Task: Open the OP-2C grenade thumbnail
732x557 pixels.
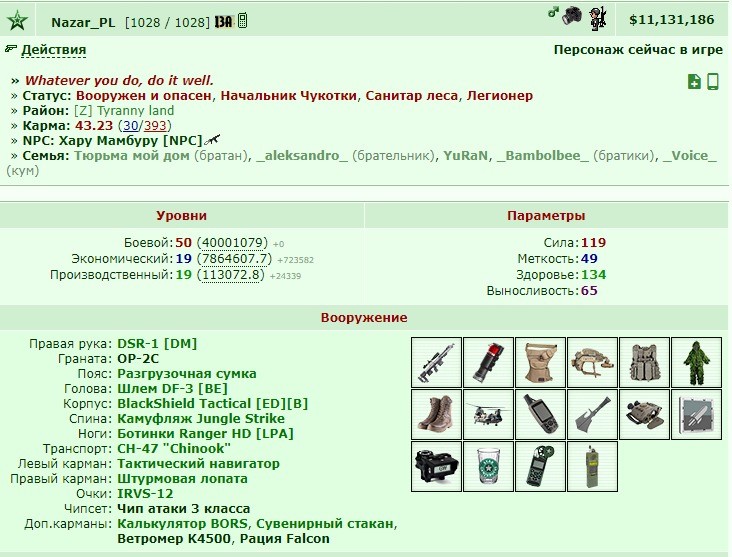Action: [x=488, y=362]
